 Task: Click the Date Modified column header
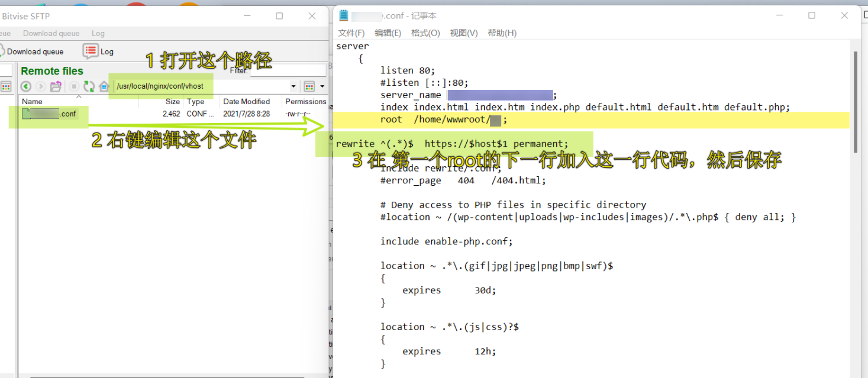click(246, 102)
